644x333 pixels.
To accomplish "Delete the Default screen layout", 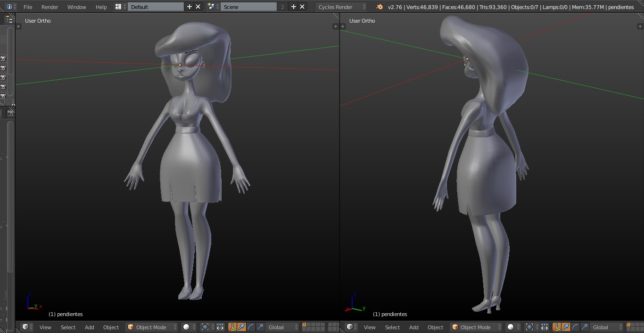I will 198,7.
